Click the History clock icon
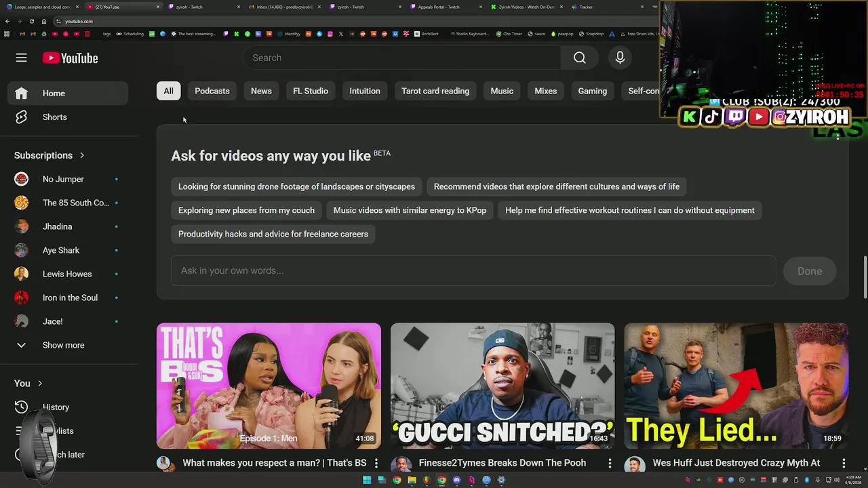The image size is (868, 488). pyautogui.click(x=22, y=407)
